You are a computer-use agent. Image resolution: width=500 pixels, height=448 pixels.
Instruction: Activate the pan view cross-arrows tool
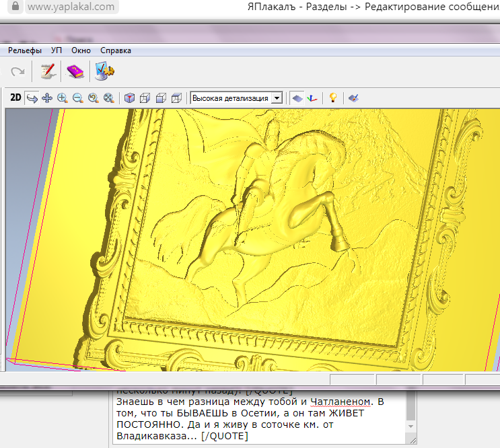(47, 98)
